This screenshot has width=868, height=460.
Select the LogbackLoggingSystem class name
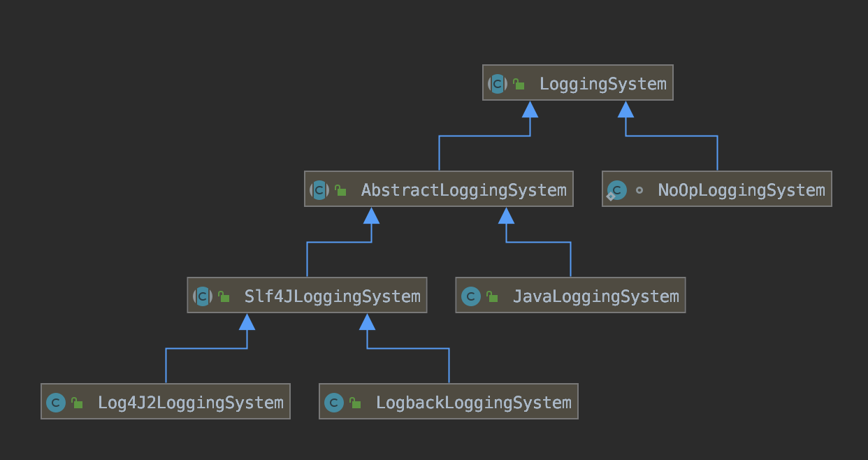coord(474,403)
